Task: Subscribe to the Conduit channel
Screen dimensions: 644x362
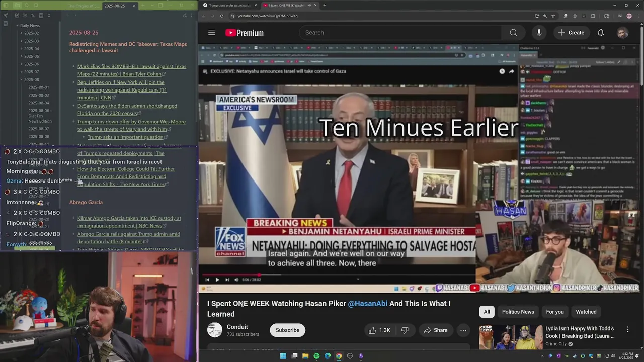Action: coord(287,330)
